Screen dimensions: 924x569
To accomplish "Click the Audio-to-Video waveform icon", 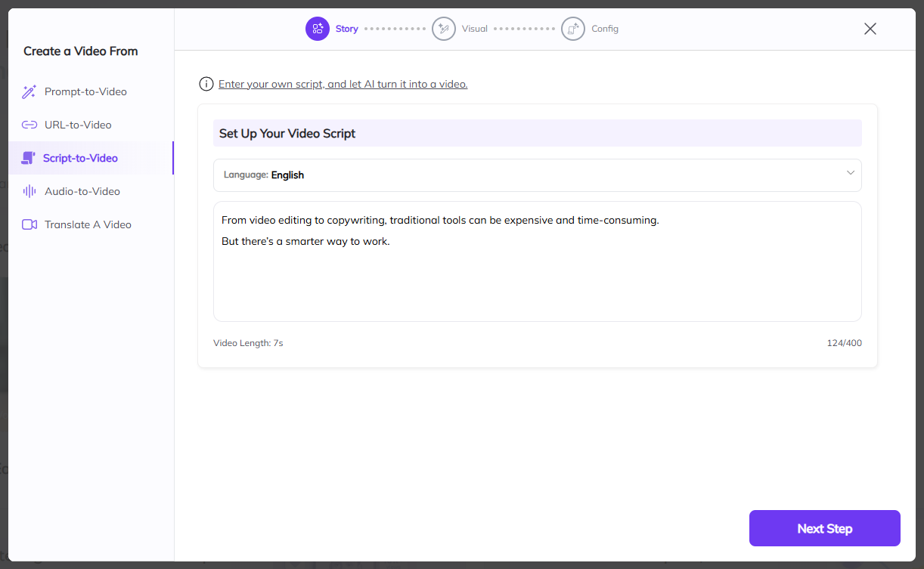I will tap(29, 191).
